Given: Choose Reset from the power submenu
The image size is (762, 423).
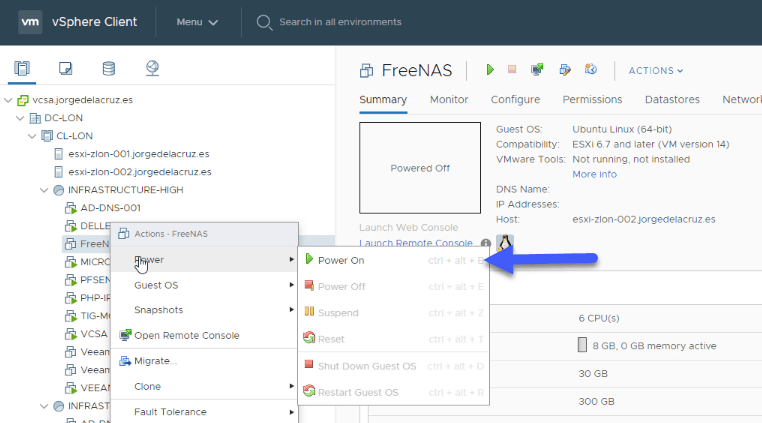Looking at the screenshot, I should [394, 339].
